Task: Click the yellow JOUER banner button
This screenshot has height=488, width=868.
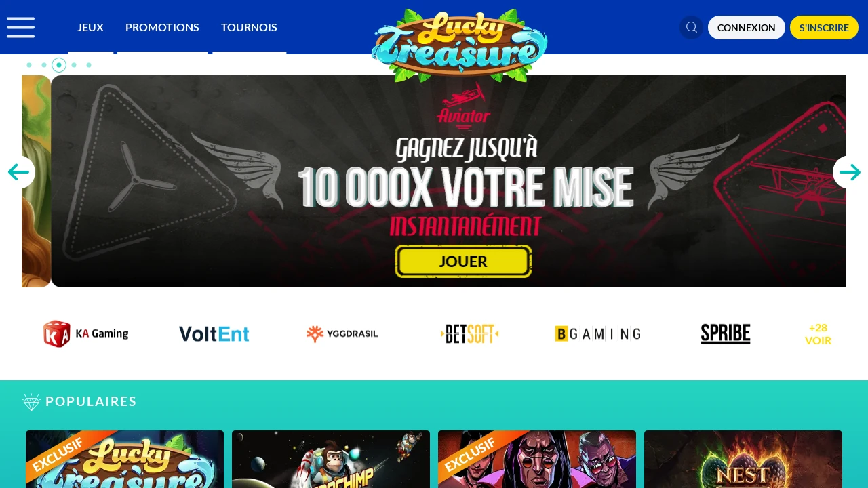Action: coord(463,262)
